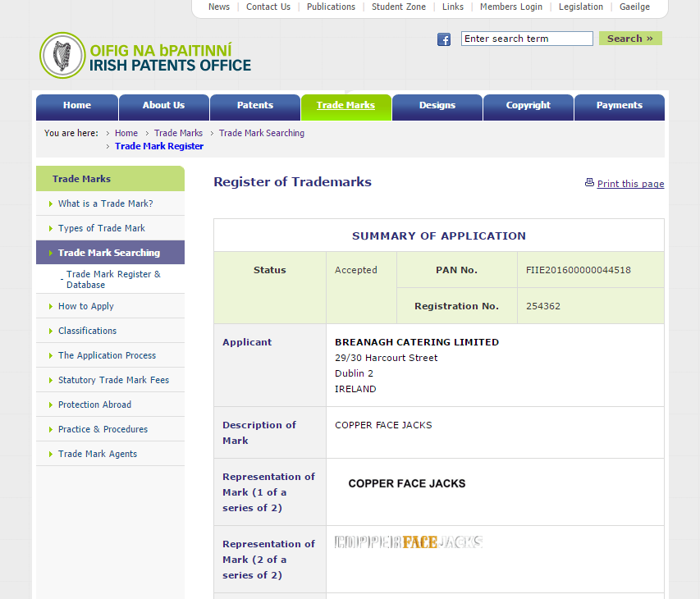This screenshot has height=599, width=700.
Task: Click the plain COPPER FACE JACKS mark representation
Action: (x=407, y=483)
